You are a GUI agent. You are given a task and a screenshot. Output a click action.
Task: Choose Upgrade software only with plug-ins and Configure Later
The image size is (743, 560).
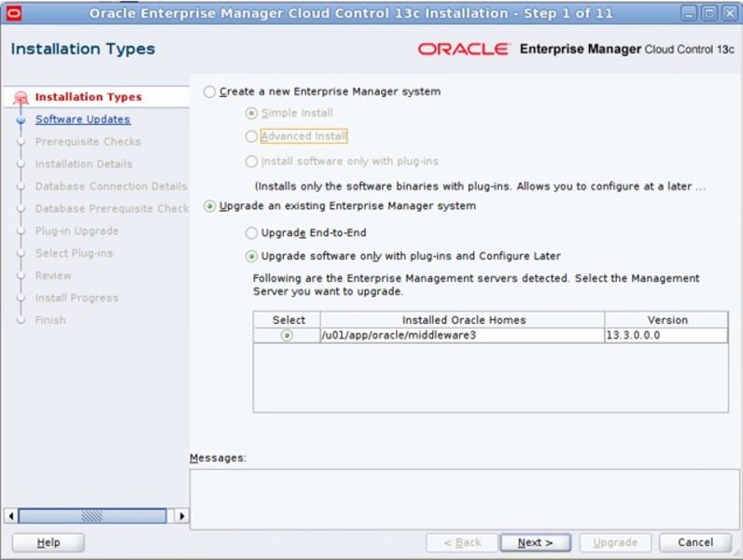252,257
